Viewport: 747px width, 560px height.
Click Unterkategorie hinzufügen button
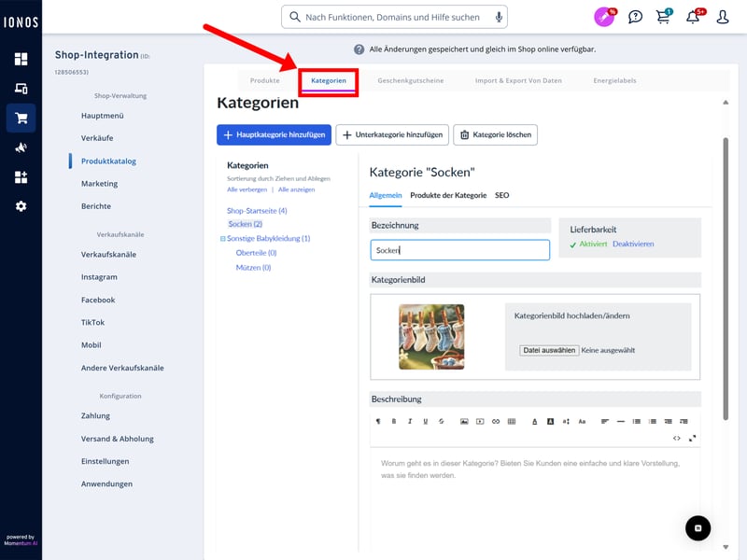392,134
